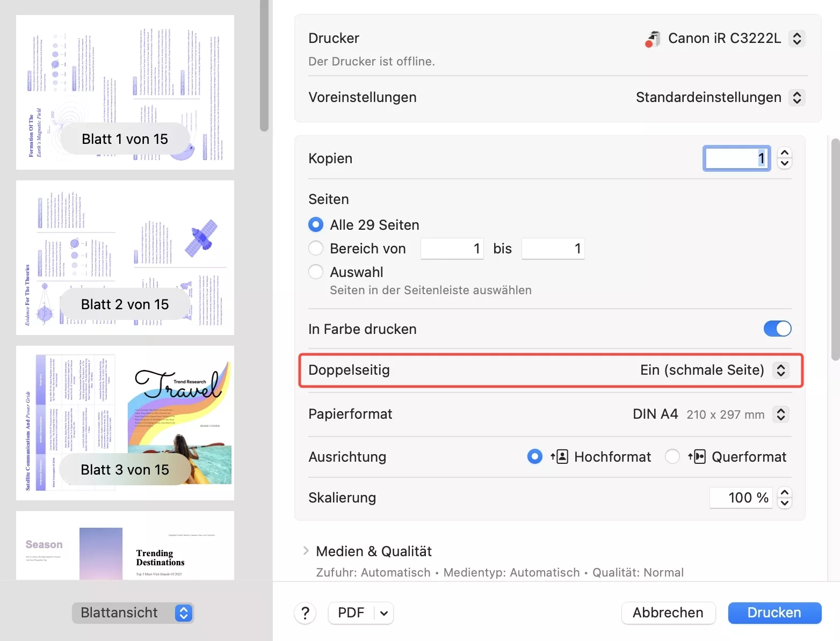Select the Blatt 3 von 15 thumbnail

coord(125,423)
